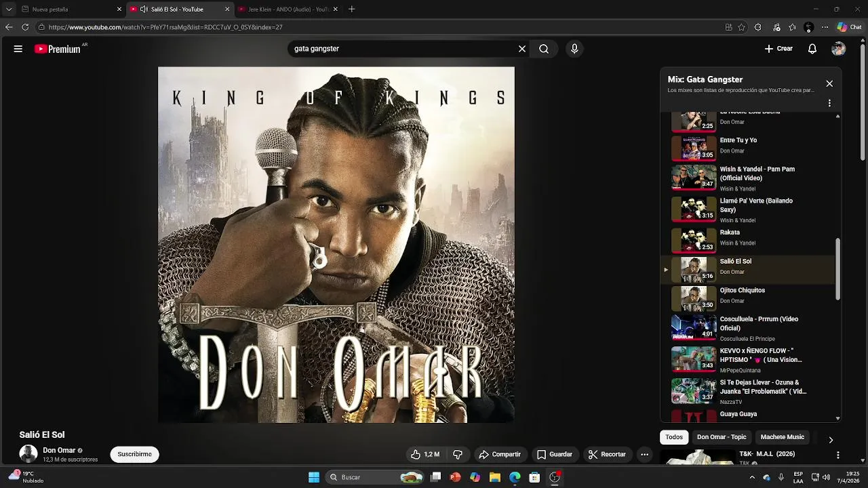Image resolution: width=868 pixels, height=488 pixels.
Task: Open browser Settings and more ellipsis
Action: (x=825, y=27)
